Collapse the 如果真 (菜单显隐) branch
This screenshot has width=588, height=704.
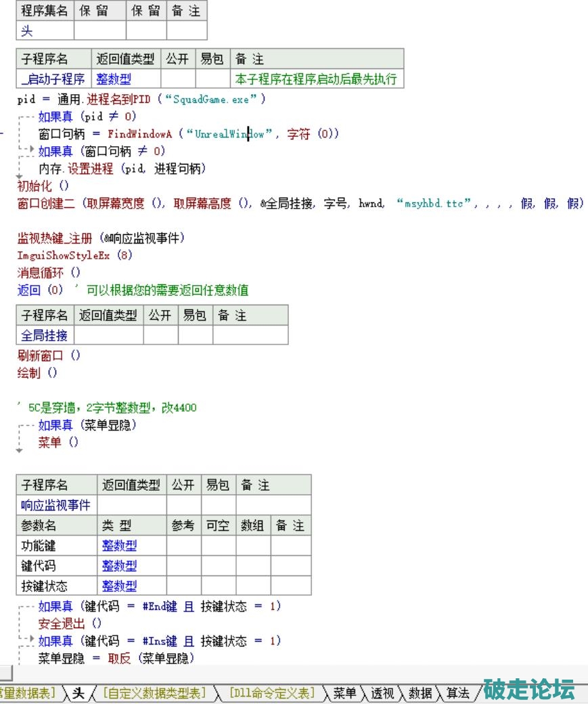pyautogui.click(x=23, y=426)
